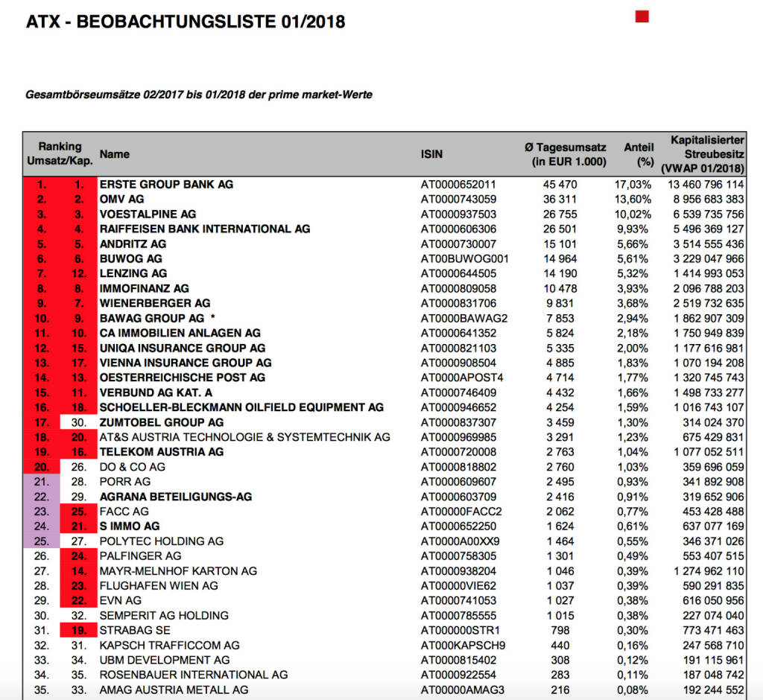The width and height of the screenshot is (763, 700).
Task: Click the Ø Tagesumsatz column header
Action: pos(566,154)
